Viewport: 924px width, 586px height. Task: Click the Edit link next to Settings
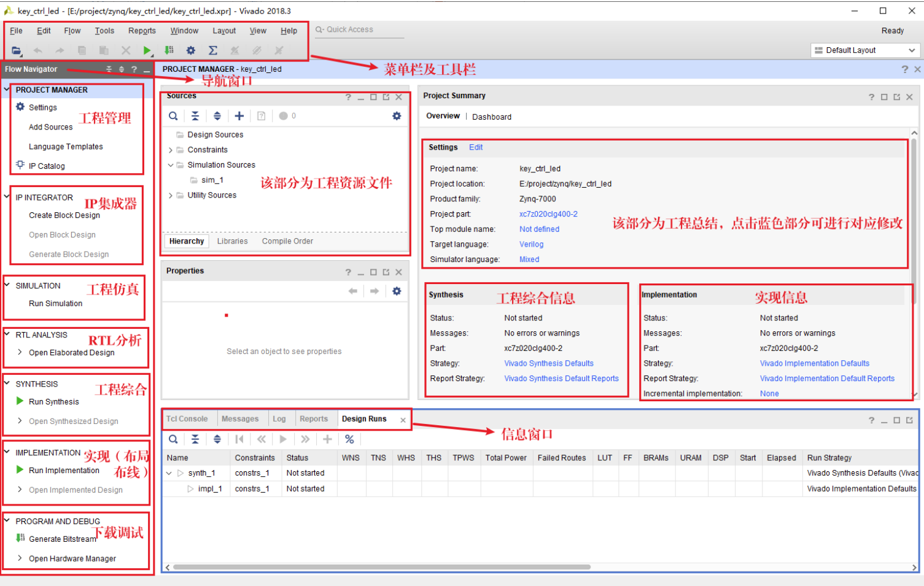pyautogui.click(x=476, y=147)
